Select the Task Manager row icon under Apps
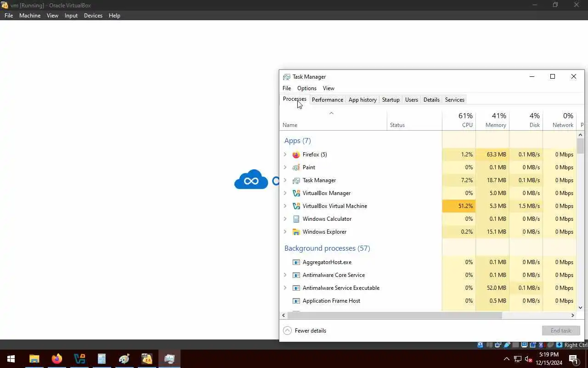 tap(296, 180)
